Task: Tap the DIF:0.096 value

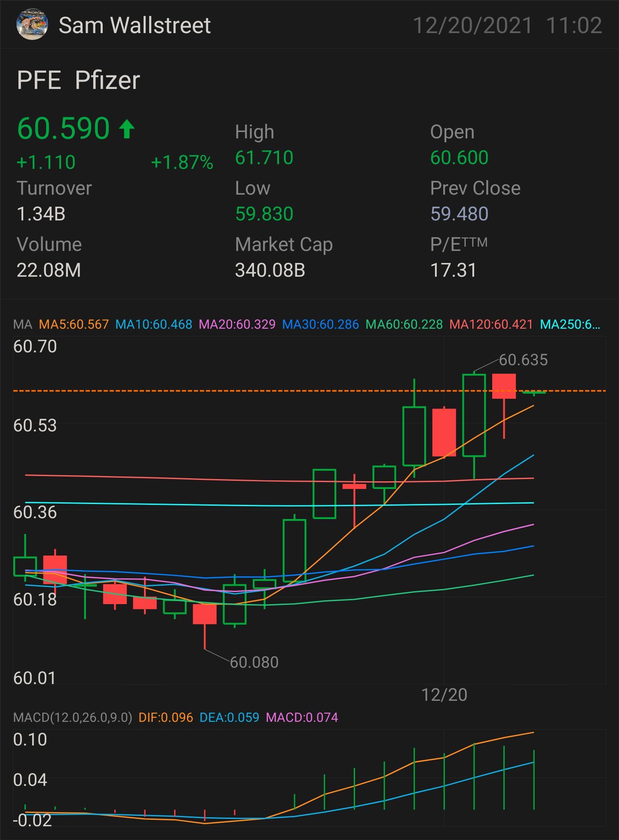Action: tap(166, 718)
